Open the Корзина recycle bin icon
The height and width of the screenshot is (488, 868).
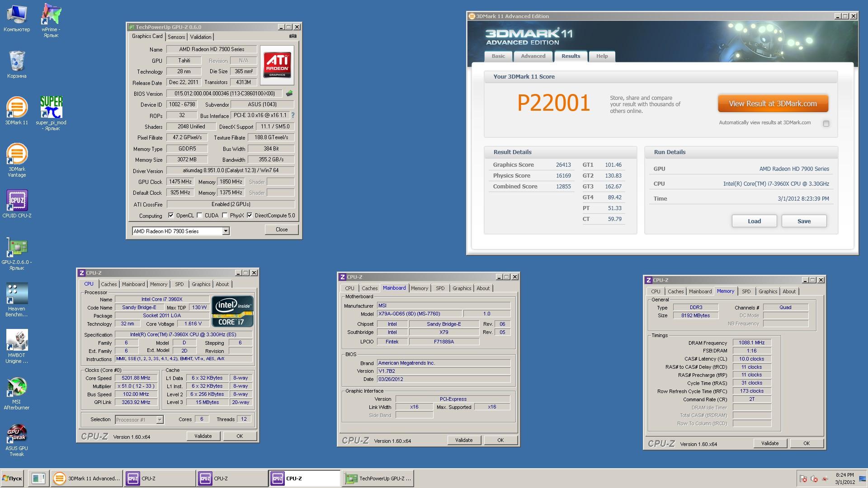pyautogui.click(x=17, y=65)
